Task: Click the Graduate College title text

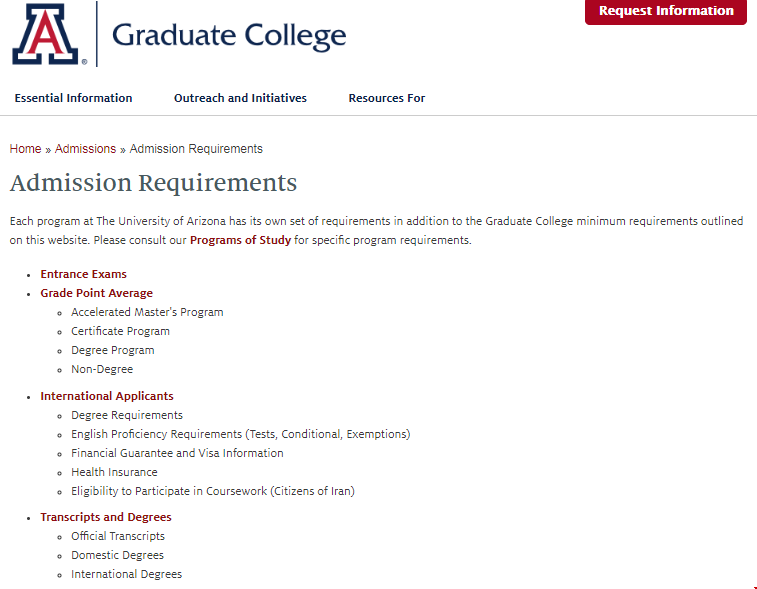Action: (229, 36)
